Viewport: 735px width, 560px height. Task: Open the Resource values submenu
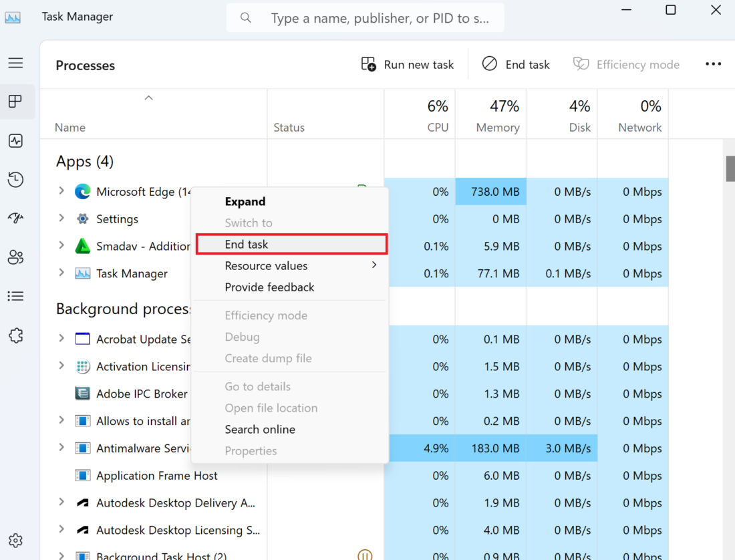pyautogui.click(x=266, y=265)
